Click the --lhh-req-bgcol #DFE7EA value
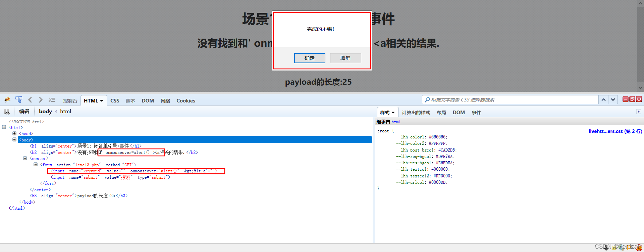This screenshot has height=252, width=644. 444,157
